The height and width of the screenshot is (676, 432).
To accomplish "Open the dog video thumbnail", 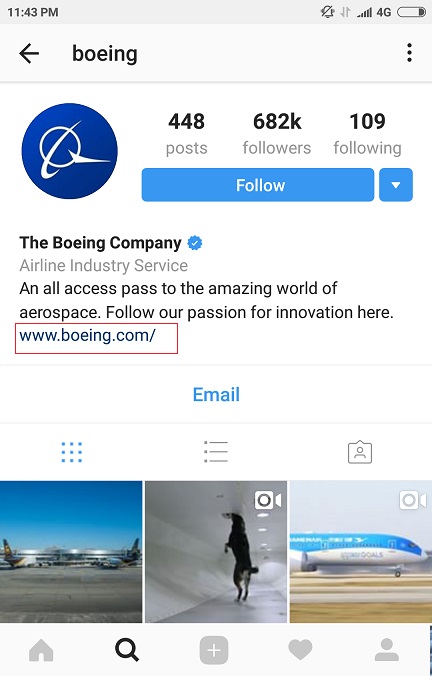I will pyautogui.click(x=216, y=552).
